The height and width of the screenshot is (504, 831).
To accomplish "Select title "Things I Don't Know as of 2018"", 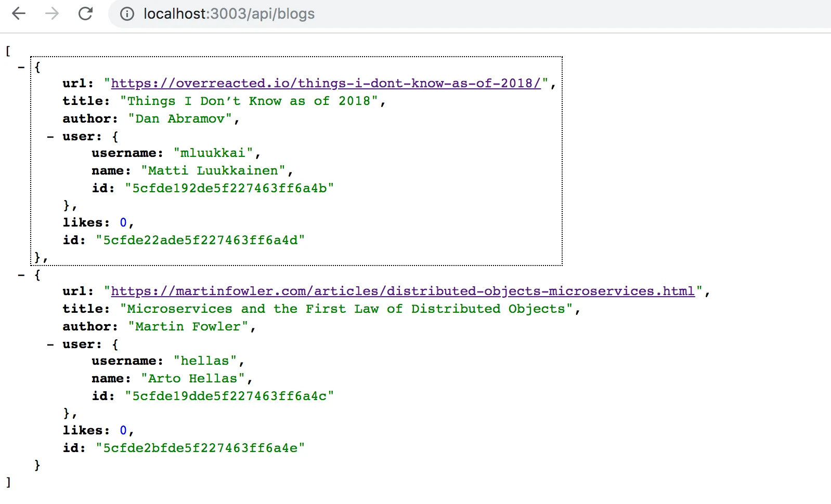I will [249, 101].
